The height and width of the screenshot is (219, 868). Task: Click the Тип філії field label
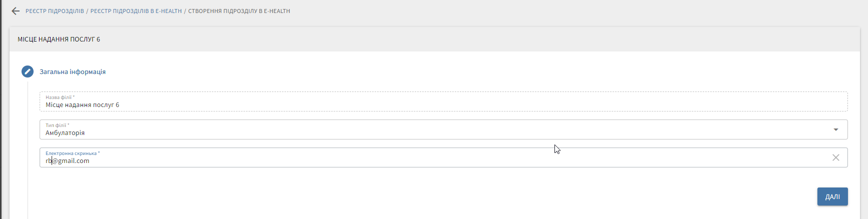click(x=57, y=125)
